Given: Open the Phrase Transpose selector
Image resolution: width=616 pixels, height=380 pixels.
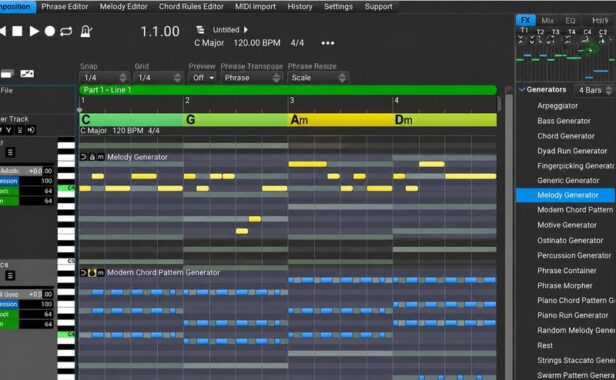Looking at the screenshot, I should click(251, 78).
